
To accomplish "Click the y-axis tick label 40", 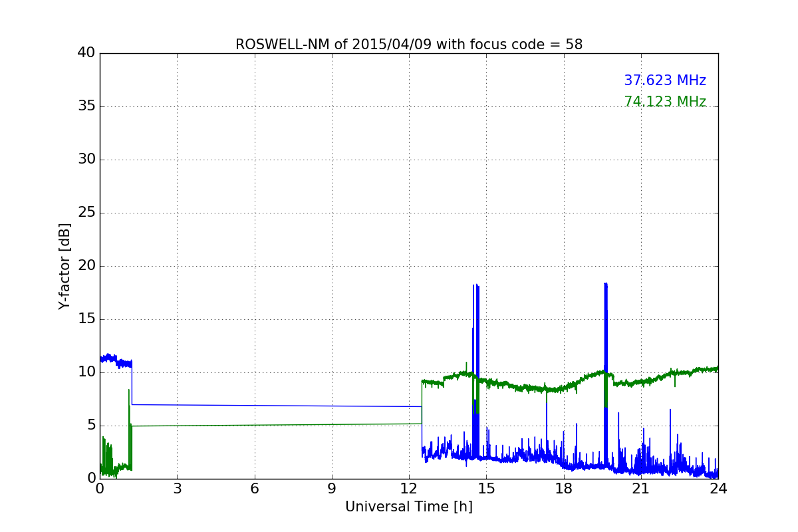I will [x=86, y=53].
